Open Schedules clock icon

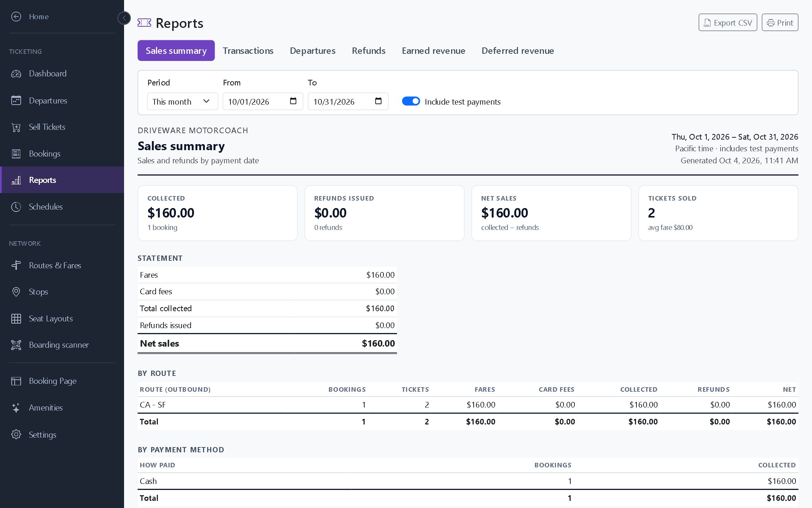(16, 207)
